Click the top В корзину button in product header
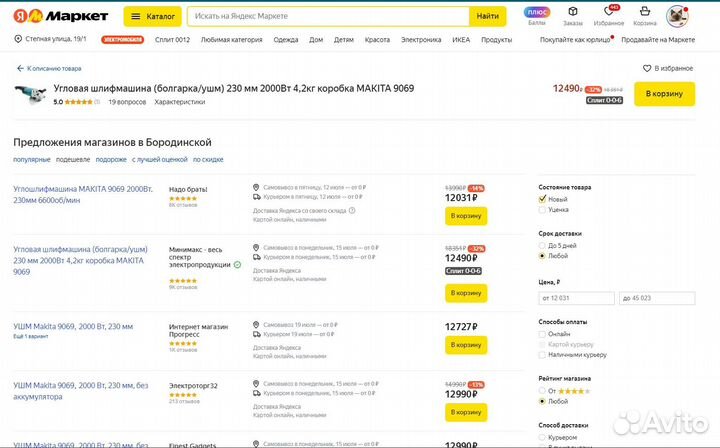The height and width of the screenshot is (448, 720). pyautogui.click(x=664, y=94)
